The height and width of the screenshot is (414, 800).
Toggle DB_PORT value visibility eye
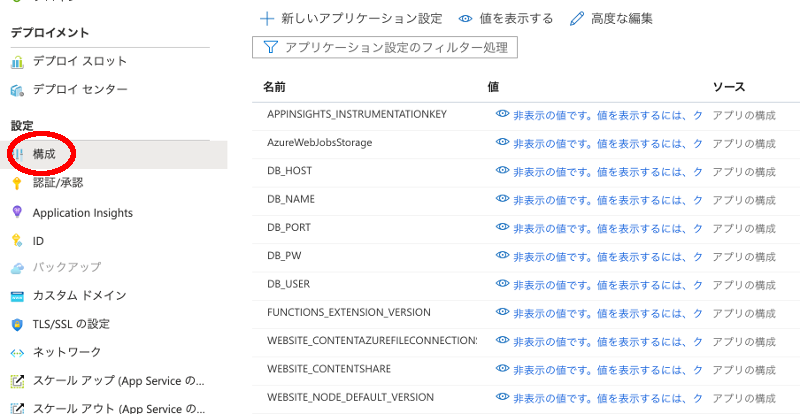tap(503, 227)
